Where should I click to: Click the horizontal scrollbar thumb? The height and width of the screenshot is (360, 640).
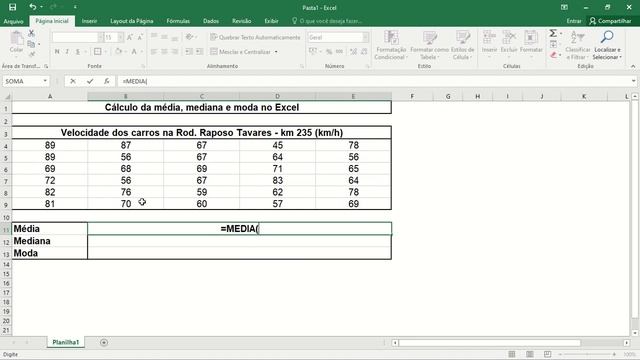489,343
